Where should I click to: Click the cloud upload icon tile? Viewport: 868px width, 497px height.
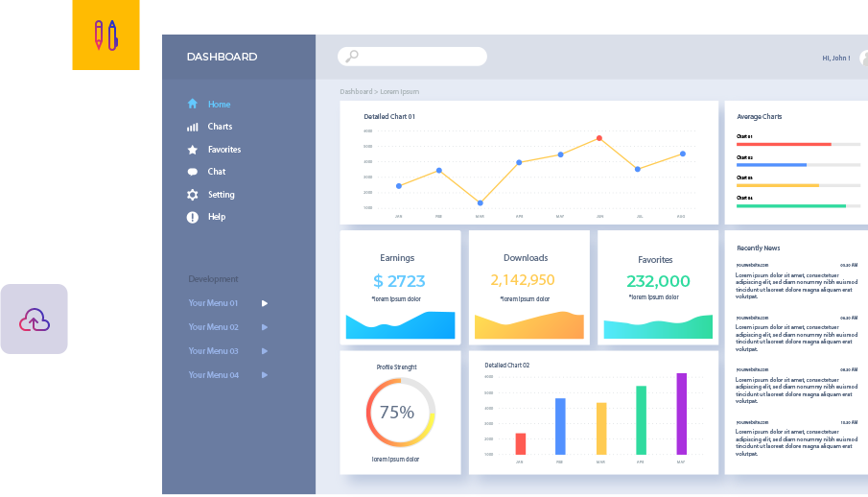[x=35, y=319]
